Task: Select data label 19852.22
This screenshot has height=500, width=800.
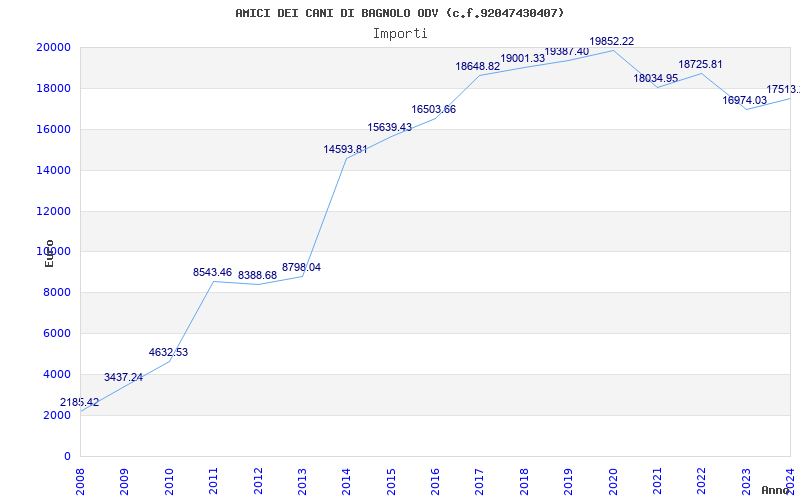Action: click(x=612, y=41)
